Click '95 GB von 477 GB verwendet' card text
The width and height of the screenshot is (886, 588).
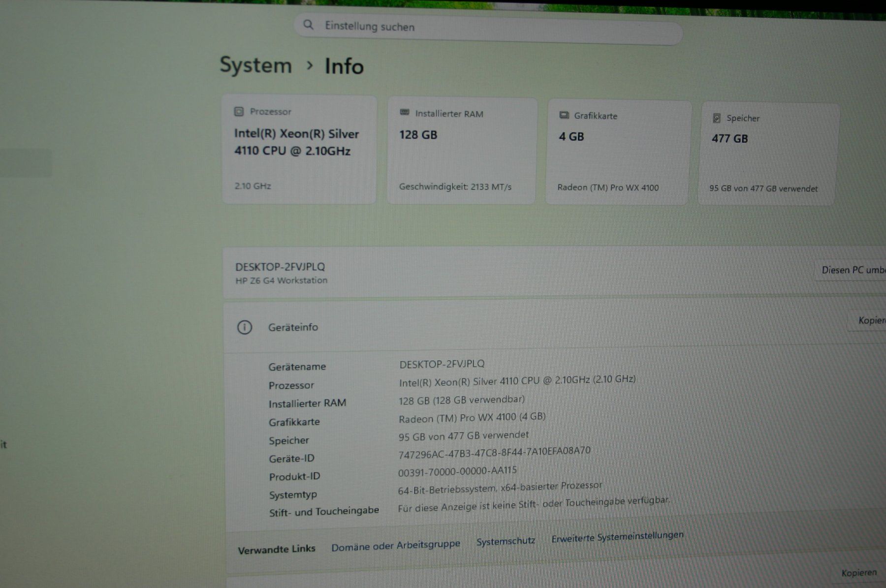point(763,188)
